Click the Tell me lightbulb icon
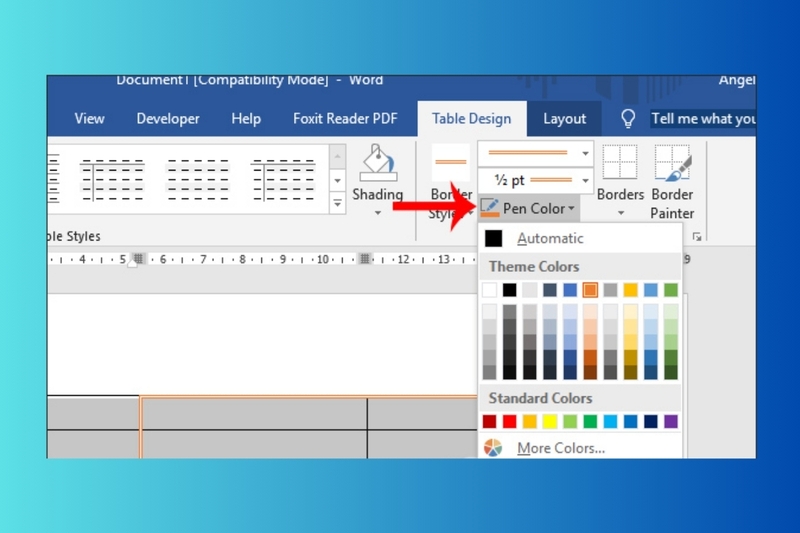800x533 pixels. (628, 119)
